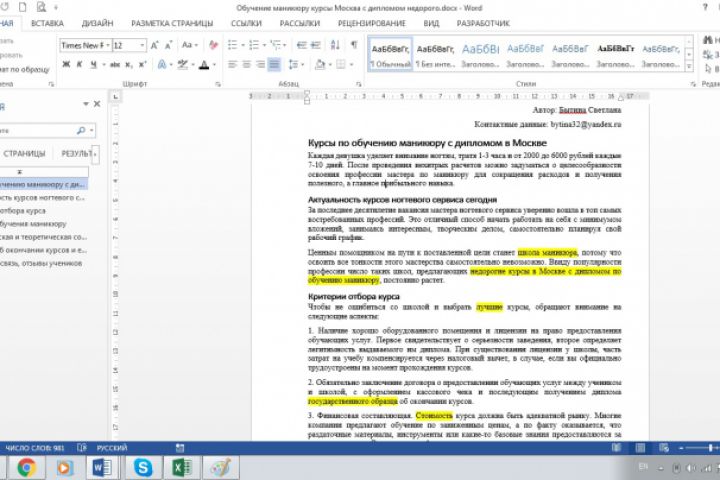Screen dimensions: 720x480
Task: Apply numbered list
Action: (254, 45)
